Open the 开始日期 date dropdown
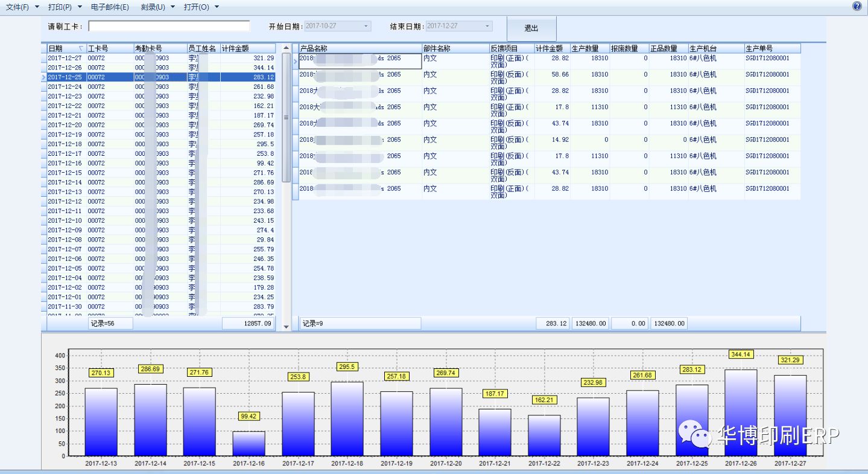Image resolution: width=868 pixels, height=474 pixels. click(x=366, y=26)
